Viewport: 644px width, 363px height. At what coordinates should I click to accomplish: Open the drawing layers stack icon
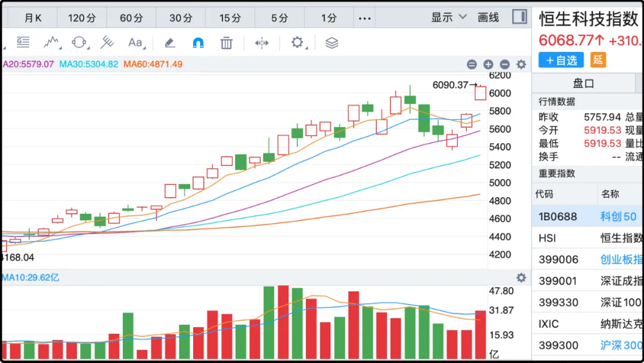point(332,42)
